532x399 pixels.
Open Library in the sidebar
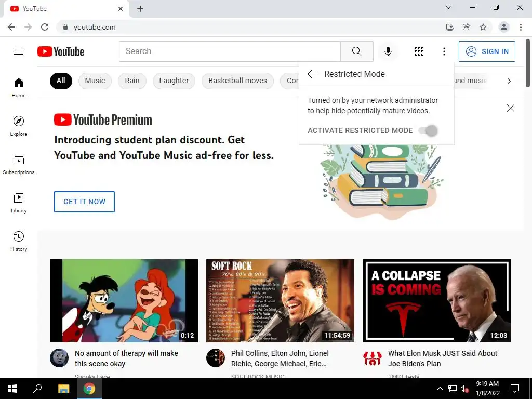pyautogui.click(x=19, y=203)
